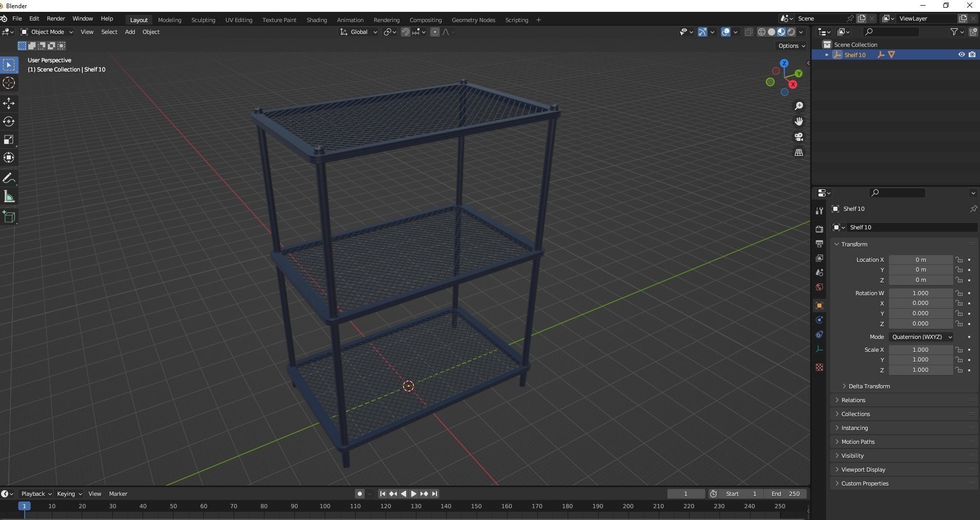Open the Object Mode dropdown
980x520 pixels.
pos(47,32)
